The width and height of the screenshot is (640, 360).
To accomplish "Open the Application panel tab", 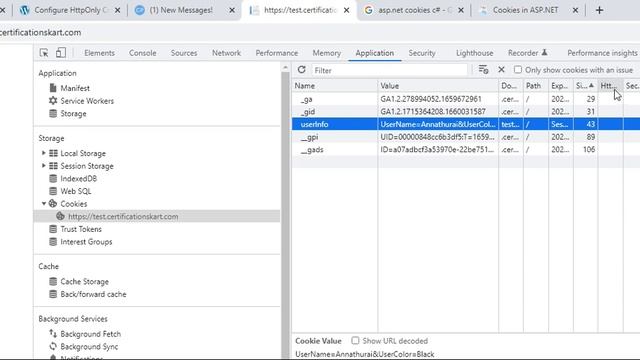I will 375,53.
